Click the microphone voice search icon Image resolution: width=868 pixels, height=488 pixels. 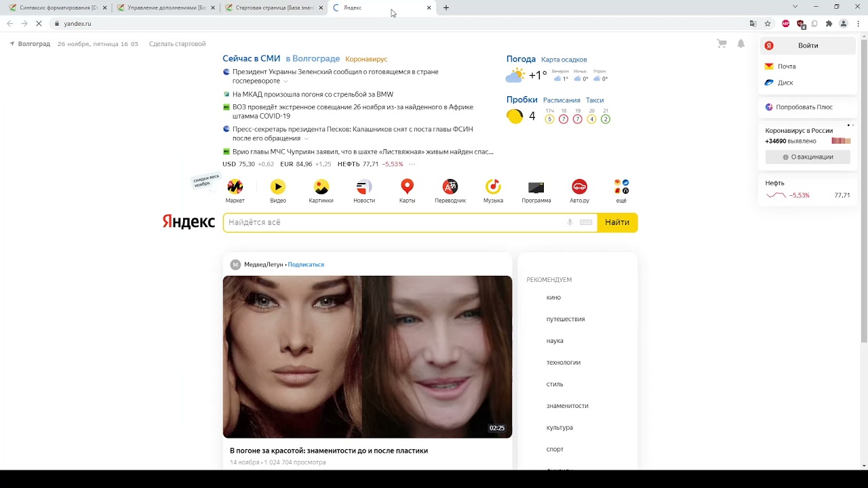coord(570,222)
